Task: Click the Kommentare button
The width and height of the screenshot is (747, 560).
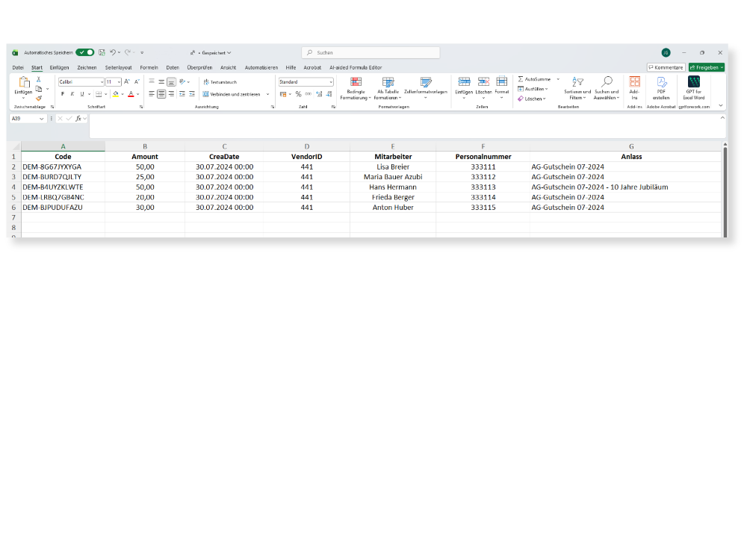Action: [666, 67]
